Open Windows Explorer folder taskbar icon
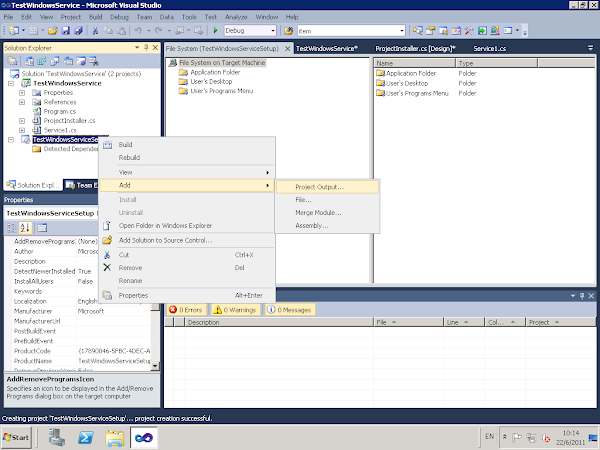The image size is (600, 450). (x=115, y=437)
